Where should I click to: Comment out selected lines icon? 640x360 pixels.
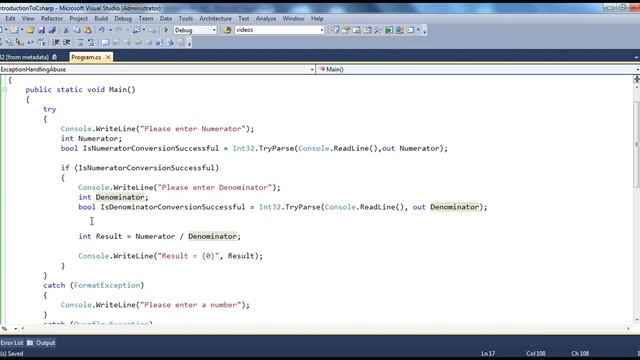tap(80, 42)
